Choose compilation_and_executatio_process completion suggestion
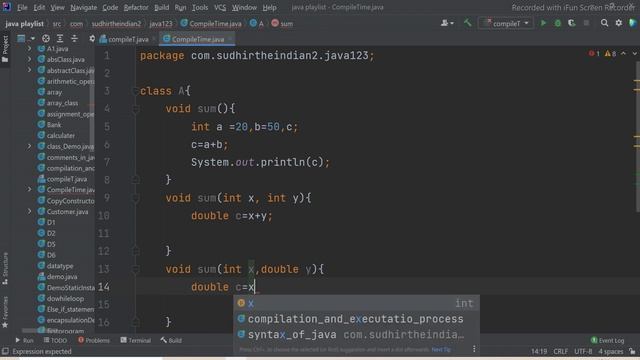 click(x=356, y=319)
